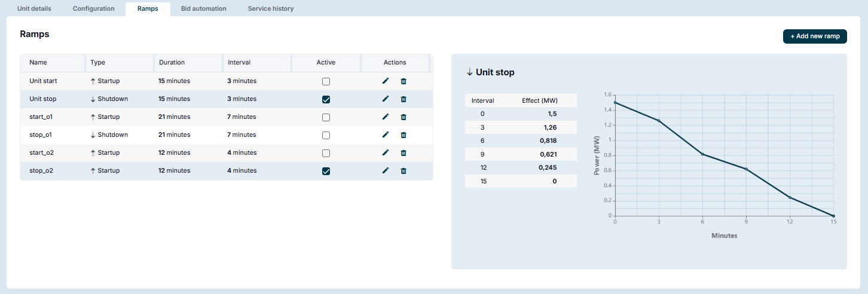Edit the start_o1 ramp
868x294 pixels.
click(x=386, y=117)
